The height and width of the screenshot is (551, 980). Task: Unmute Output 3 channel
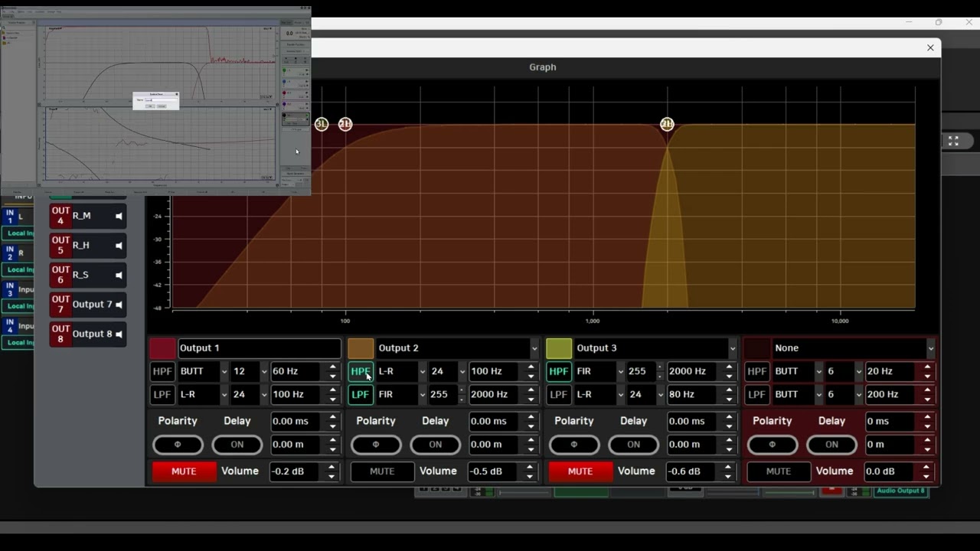[x=580, y=471]
